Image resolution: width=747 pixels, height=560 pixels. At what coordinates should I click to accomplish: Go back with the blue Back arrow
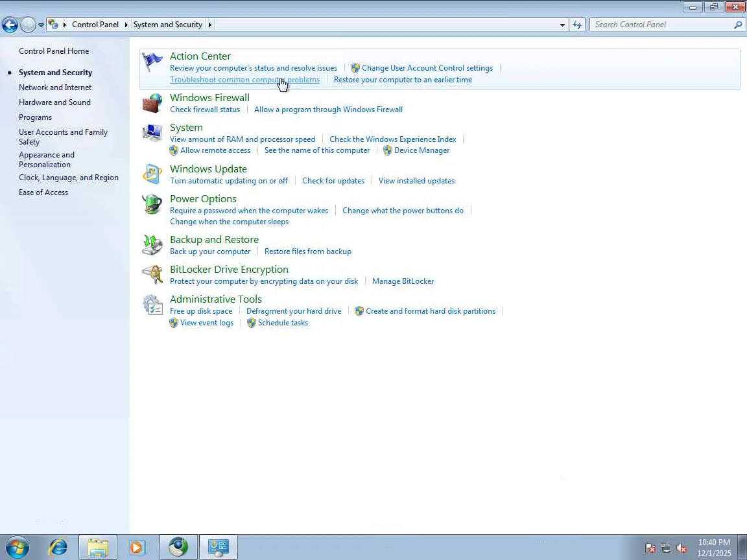10,25
